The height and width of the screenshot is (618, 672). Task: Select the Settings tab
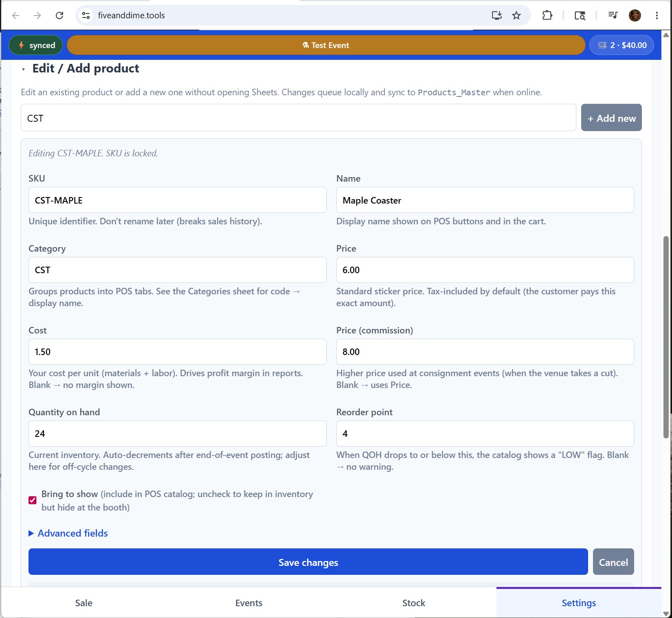[579, 603]
